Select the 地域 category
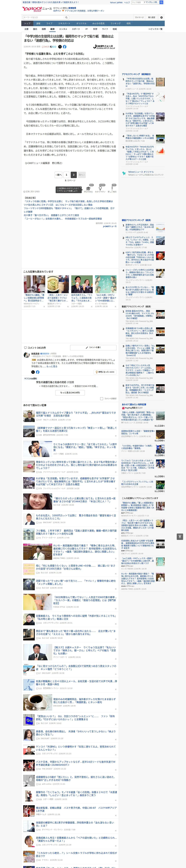 115,29
